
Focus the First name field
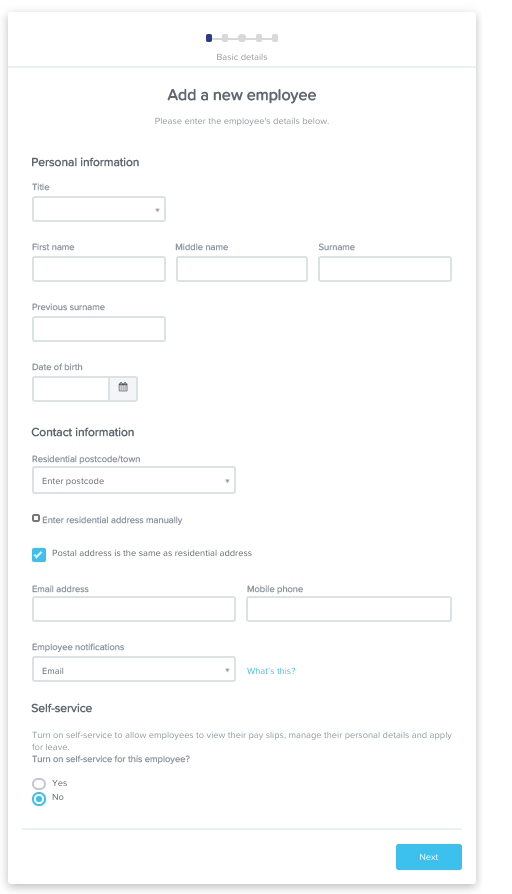99,269
